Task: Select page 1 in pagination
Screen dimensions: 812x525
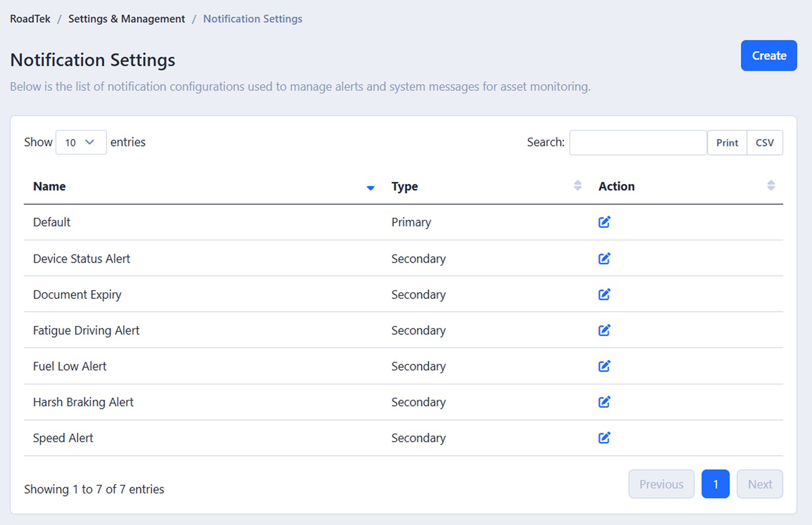Action: click(716, 484)
